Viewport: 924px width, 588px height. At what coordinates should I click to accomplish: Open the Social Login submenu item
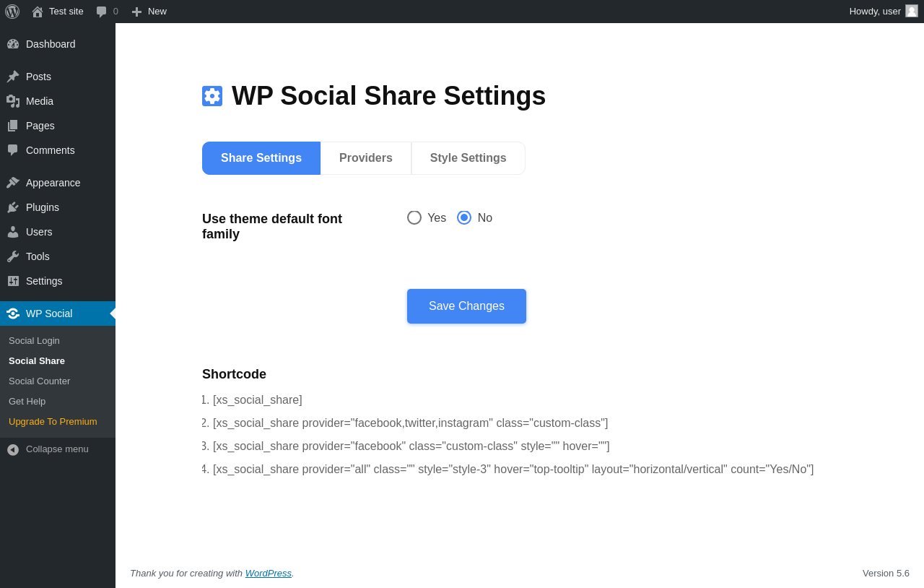(34, 340)
